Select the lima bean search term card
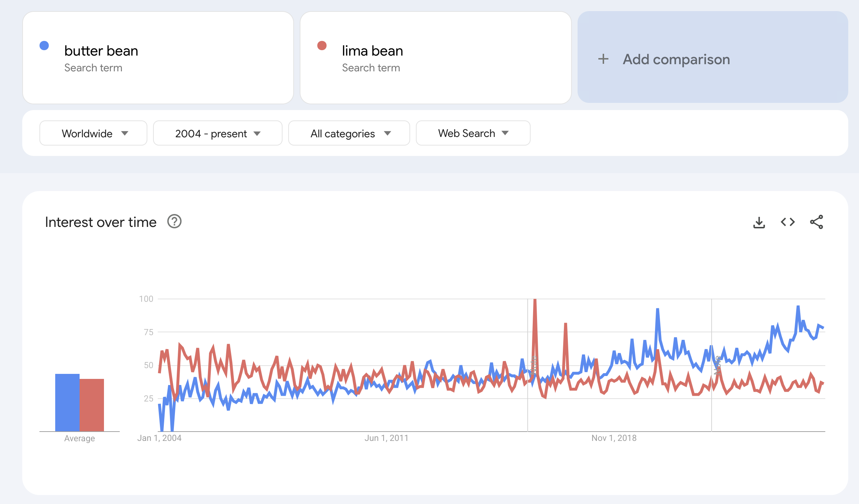Viewport: 859px width, 504px height. (436, 57)
